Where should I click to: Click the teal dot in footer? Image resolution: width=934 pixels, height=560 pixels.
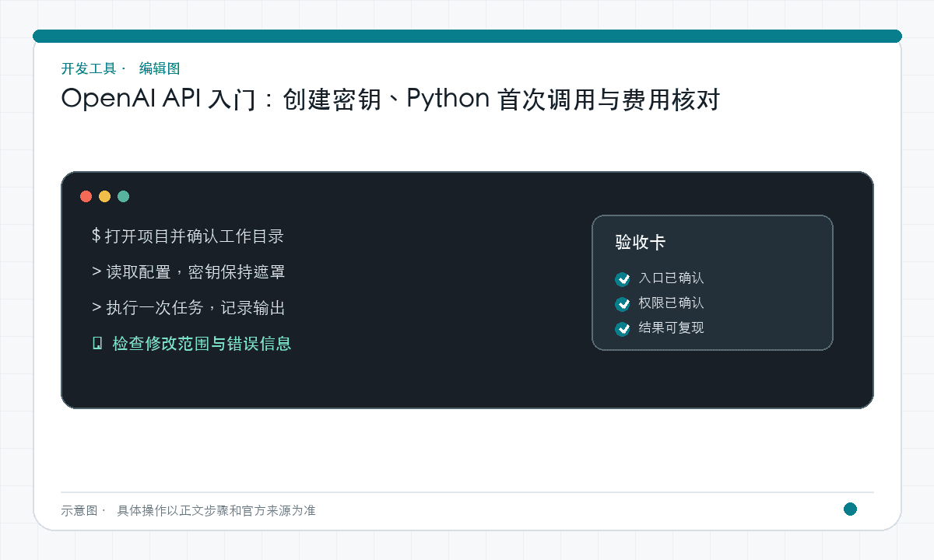850,509
